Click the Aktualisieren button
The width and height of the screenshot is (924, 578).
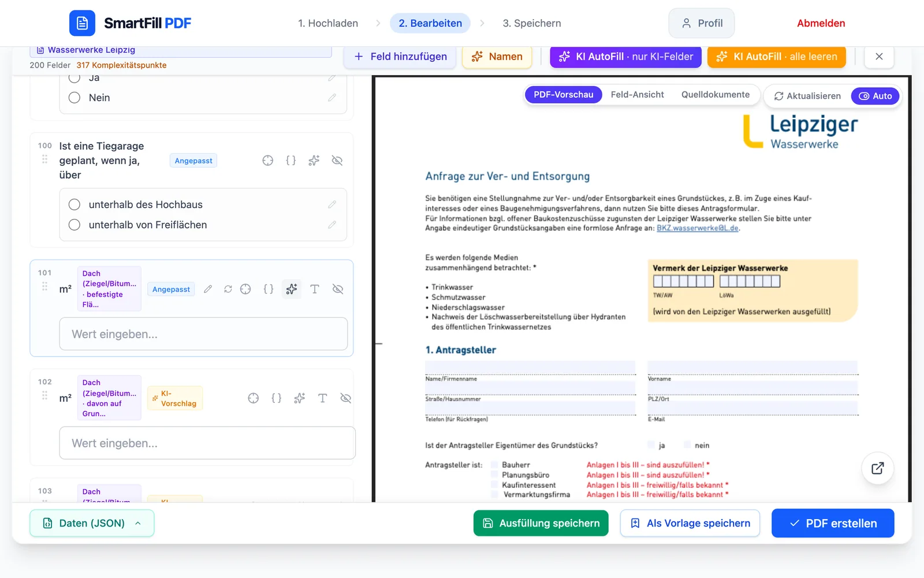[807, 96]
